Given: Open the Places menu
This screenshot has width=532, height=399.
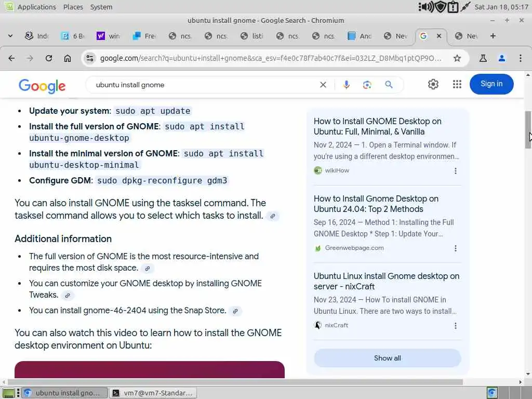Looking at the screenshot, I should pyautogui.click(x=73, y=7).
